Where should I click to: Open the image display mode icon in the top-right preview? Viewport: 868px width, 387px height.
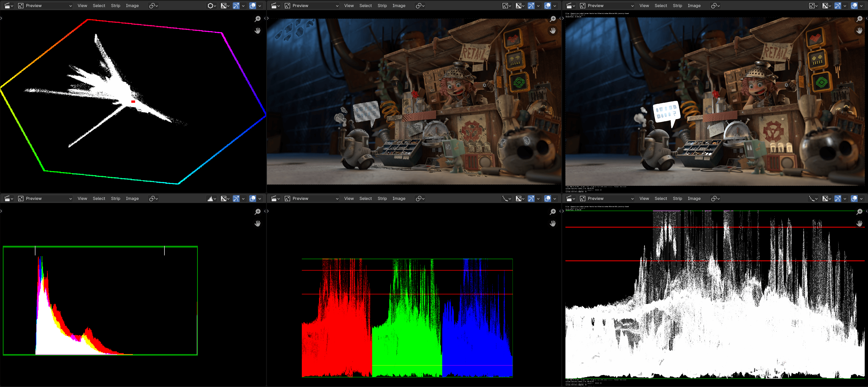coord(813,6)
